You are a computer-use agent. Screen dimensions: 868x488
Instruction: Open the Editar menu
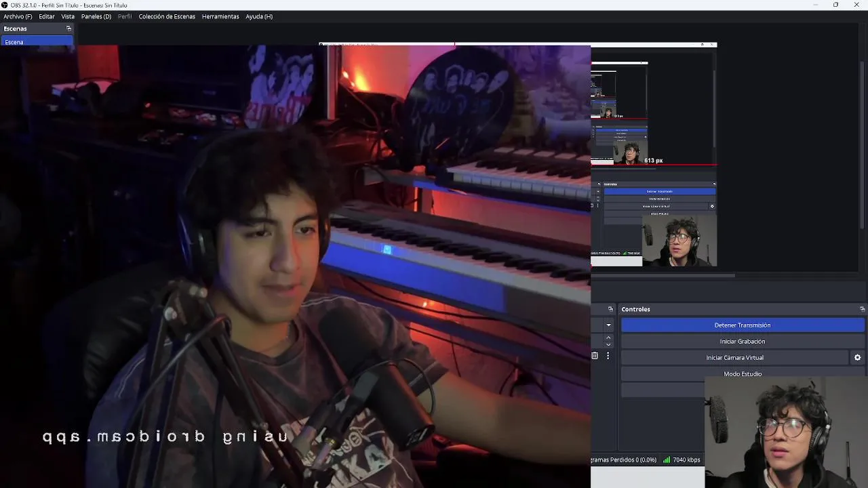click(x=47, y=16)
